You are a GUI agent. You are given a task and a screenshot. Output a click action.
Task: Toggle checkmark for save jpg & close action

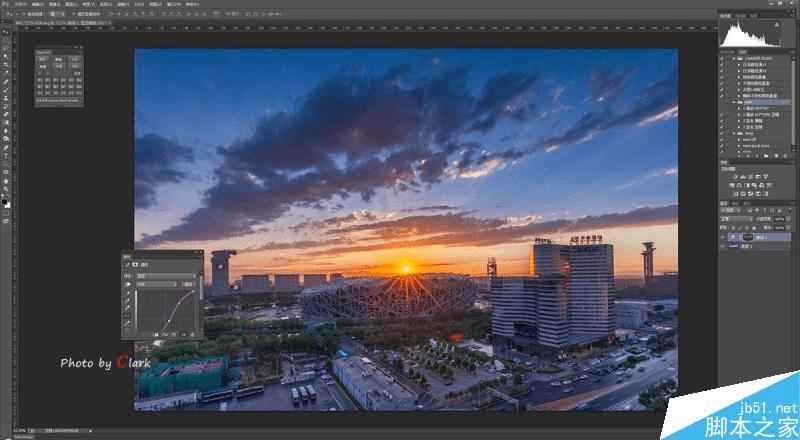[721, 145]
